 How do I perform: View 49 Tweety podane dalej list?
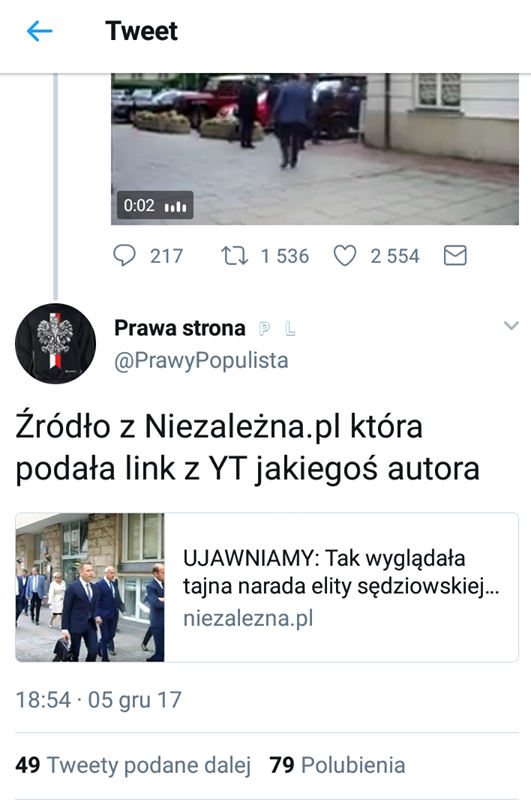coord(133,765)
